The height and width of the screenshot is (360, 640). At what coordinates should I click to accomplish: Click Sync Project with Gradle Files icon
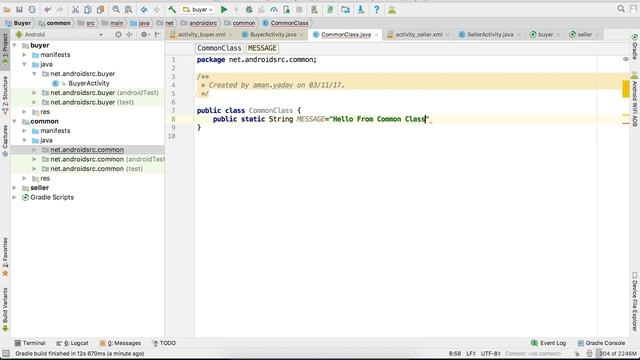pyautogui.click(x=330, y=9)
